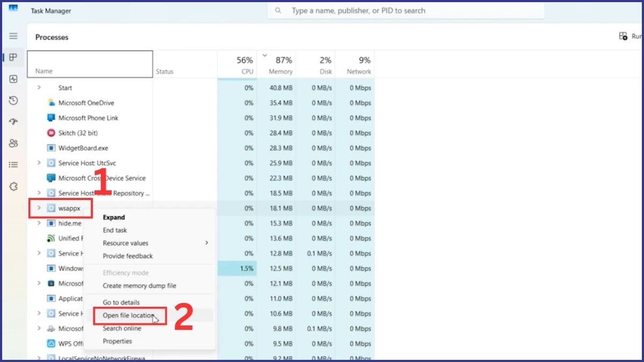Viewport: 644px width, 362px height.
Task: Open the hamburger navigation menu
Action: (13, 36)
